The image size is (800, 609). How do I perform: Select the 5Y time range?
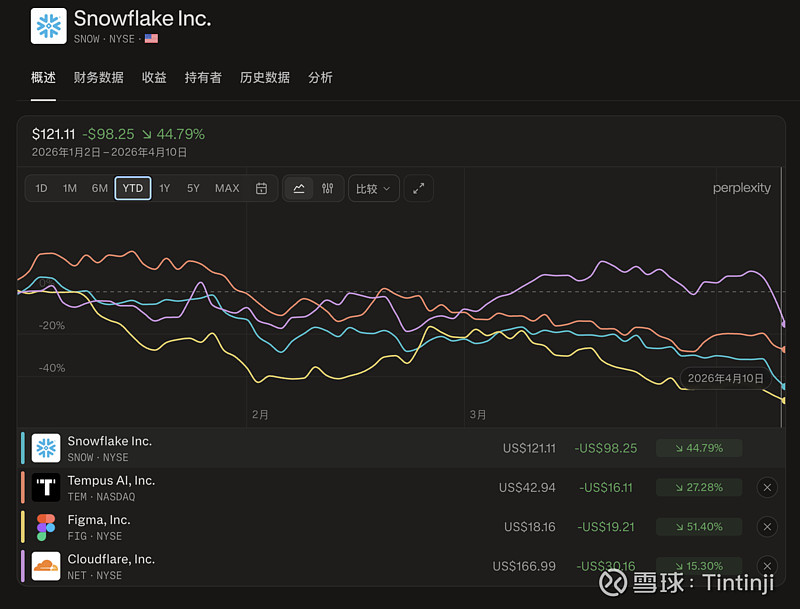[193, 188]
